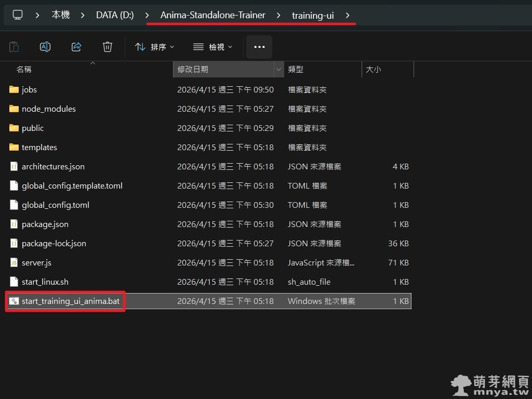Expand the 修改日期 column filter arrow
Screen dimensions: 532x399
[278, 69]
